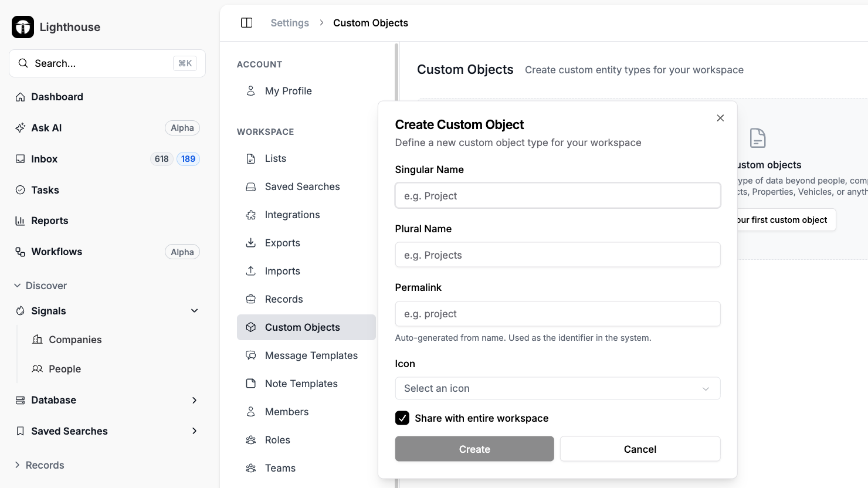
Task: Click the Integrations puzzle icon
Action: [251, 215]
